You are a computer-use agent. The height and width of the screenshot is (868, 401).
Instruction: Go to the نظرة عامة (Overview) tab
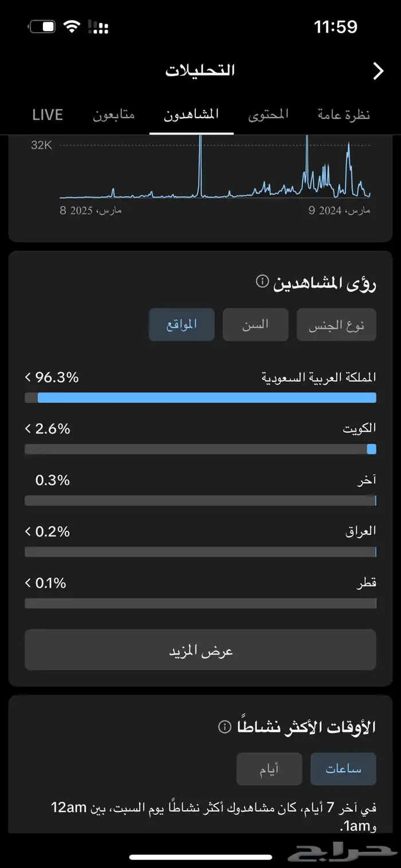[344, 115]
